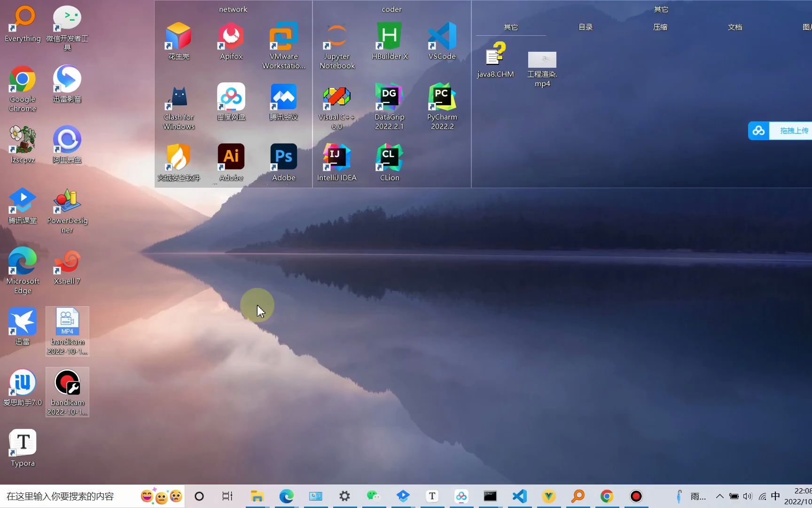
Task: Switch to Chrome on the taskbar
Action: [607, 496]
